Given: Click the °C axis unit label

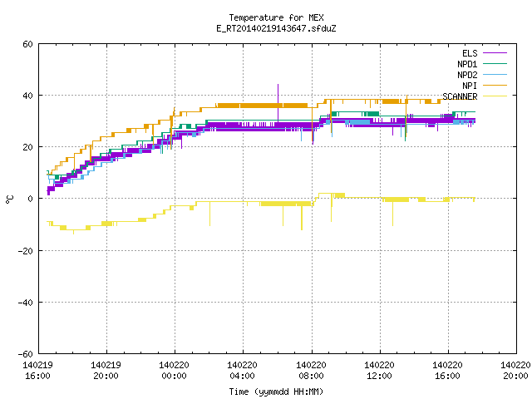Looking at the screenshot, I should pos(9,199).
